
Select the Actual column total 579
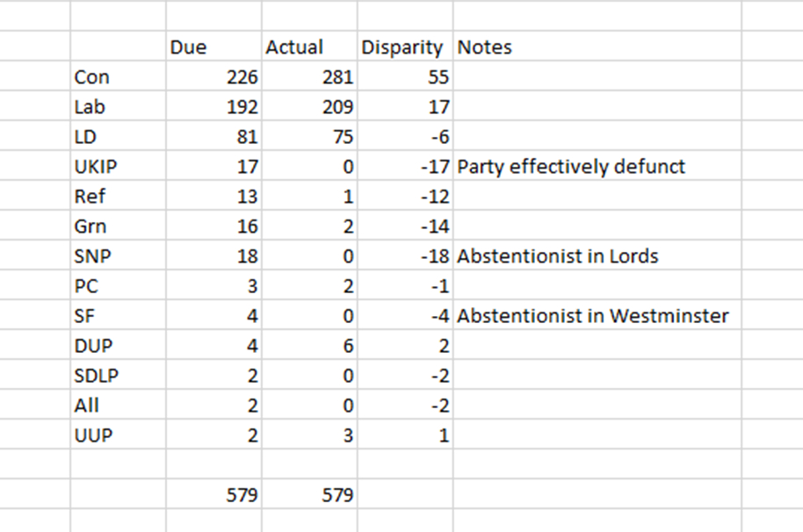pyautogui.click(x=309, y=495)
